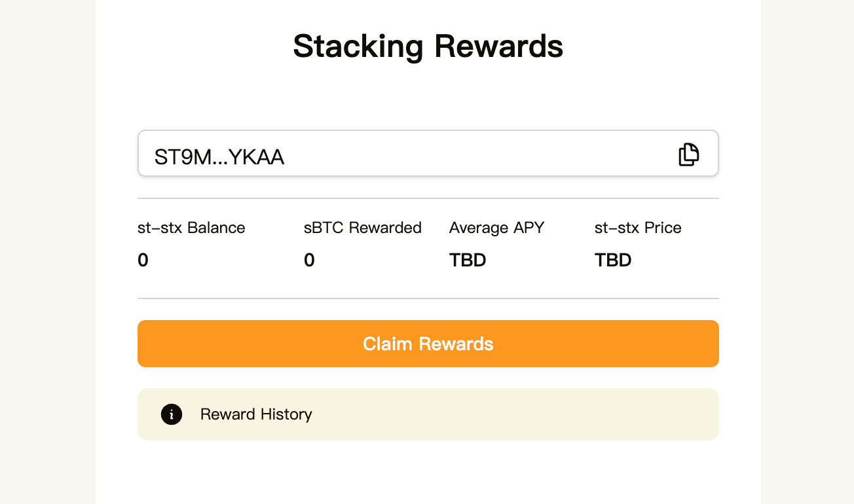Image resolution: width=854 pixels, height=504 pixels.
Task: Select the st-stx Balance value 0
Action: [x=143, y=261]
